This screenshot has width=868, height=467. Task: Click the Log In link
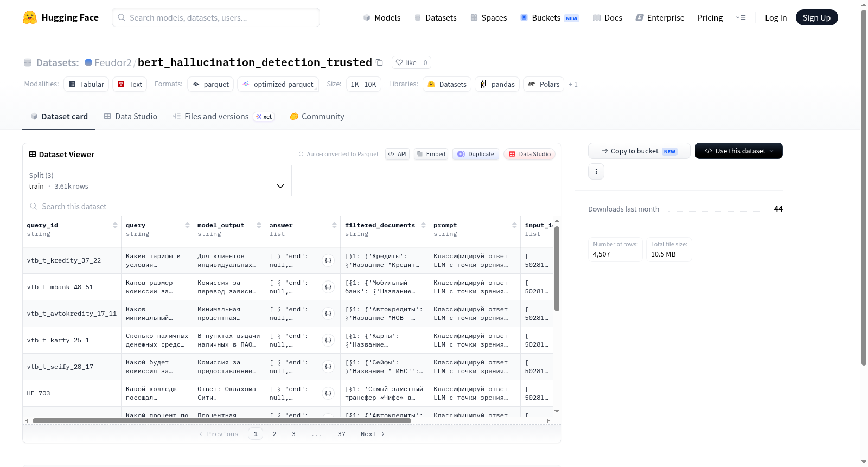coord(776,17)
